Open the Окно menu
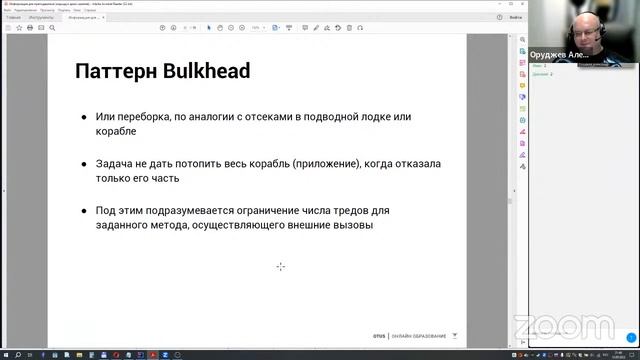 tap(77, 10)
